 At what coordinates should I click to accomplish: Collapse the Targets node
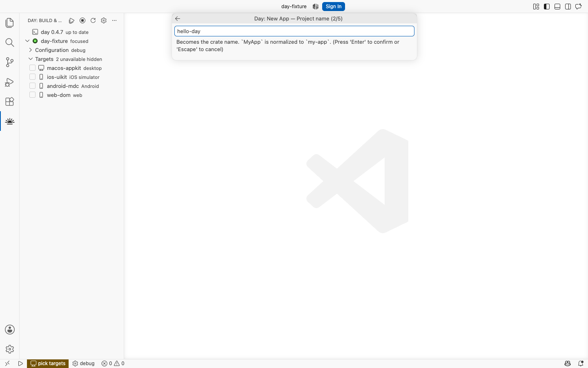click(x=31, y=59)
